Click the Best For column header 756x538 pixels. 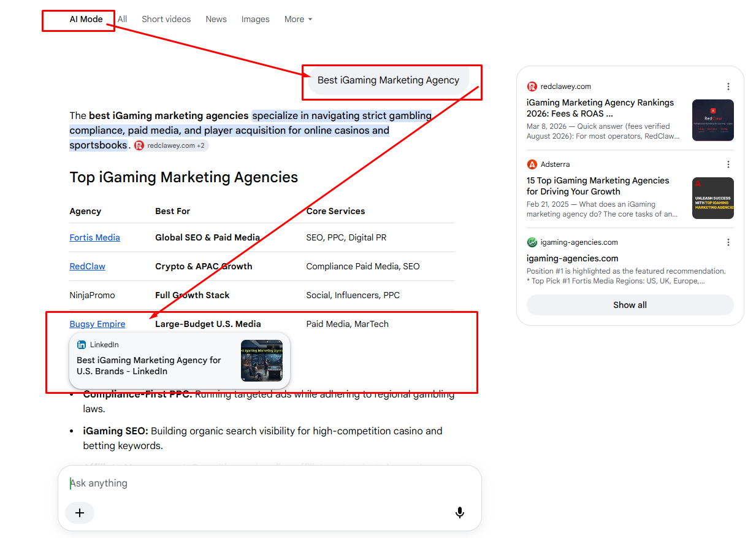(x=172, y=211)
